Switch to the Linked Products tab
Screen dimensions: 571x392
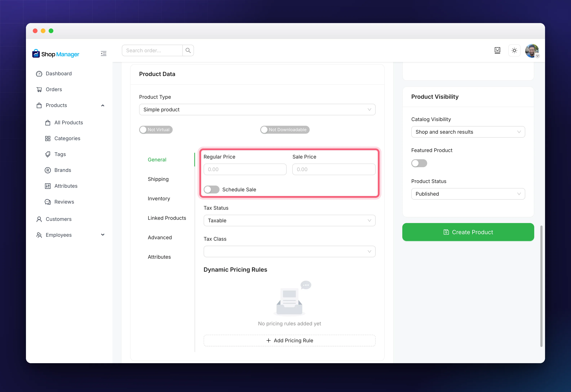pos(167,218)
